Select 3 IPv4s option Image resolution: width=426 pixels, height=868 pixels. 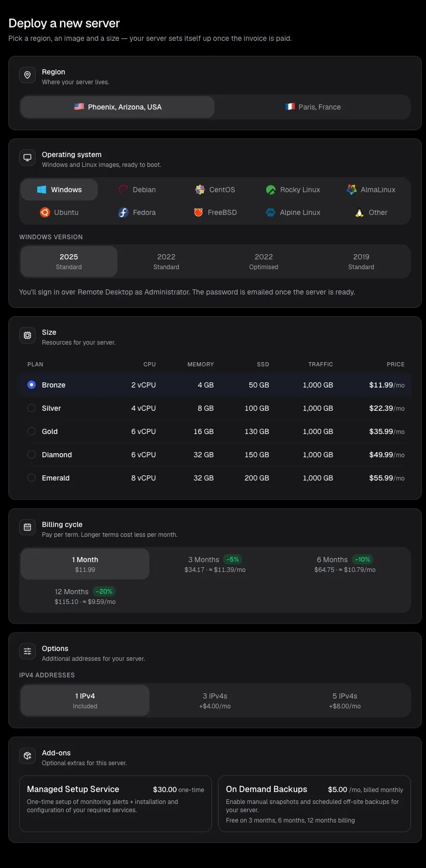point(215,701)
